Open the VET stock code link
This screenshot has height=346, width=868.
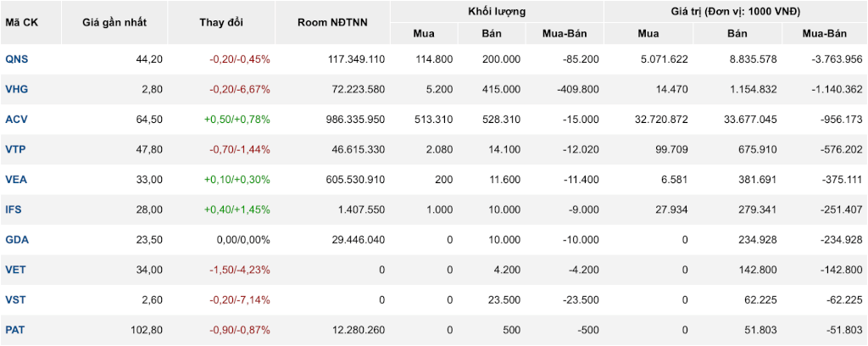pos(15,270)
